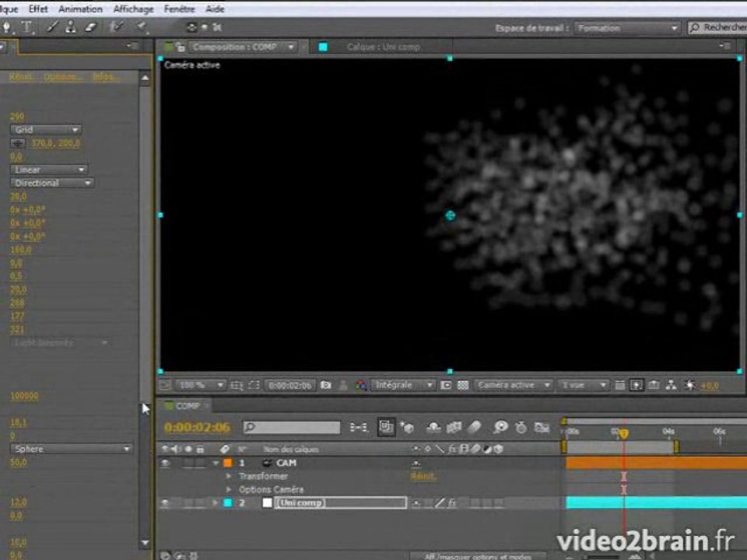
Task: Collapse the CAM layer properties
Action: tap(216, 463)
